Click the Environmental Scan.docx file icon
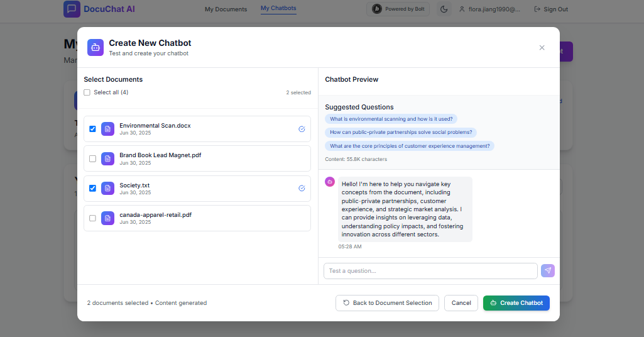The width and height of the screenshot is (644, 337). pyautogui.click(x=107, y=129)
